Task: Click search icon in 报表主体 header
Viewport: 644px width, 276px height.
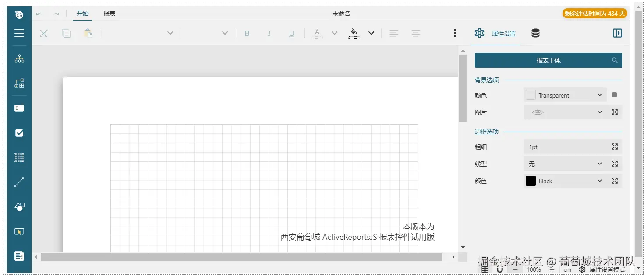Action: (615, 60)
